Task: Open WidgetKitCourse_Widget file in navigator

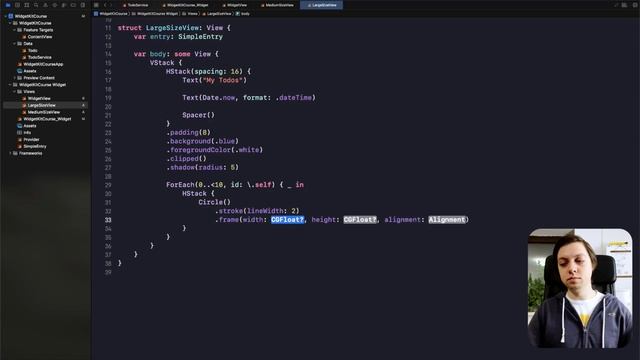Action: (x=47, y=119)
